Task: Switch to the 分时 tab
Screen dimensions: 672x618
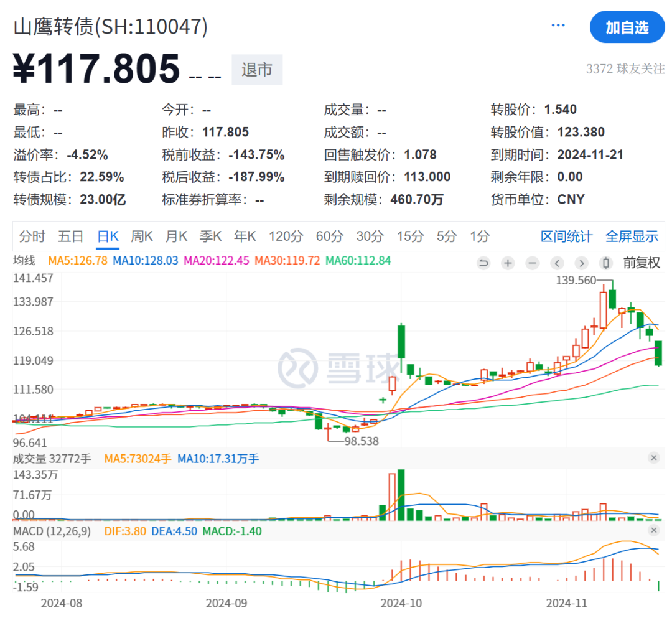Action: tap(32, 236)
